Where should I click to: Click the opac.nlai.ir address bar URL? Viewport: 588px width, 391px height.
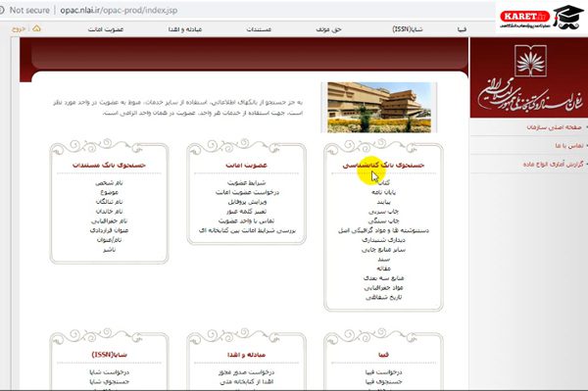[x=119, y=10]
